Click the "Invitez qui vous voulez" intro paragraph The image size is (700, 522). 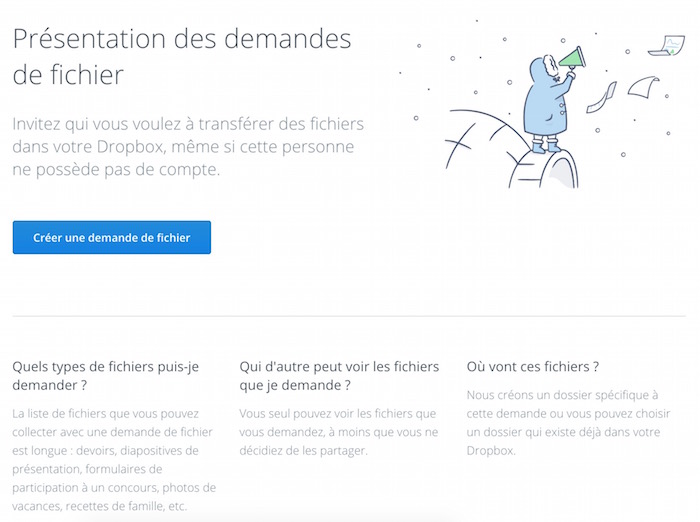(x=188, y=146)
